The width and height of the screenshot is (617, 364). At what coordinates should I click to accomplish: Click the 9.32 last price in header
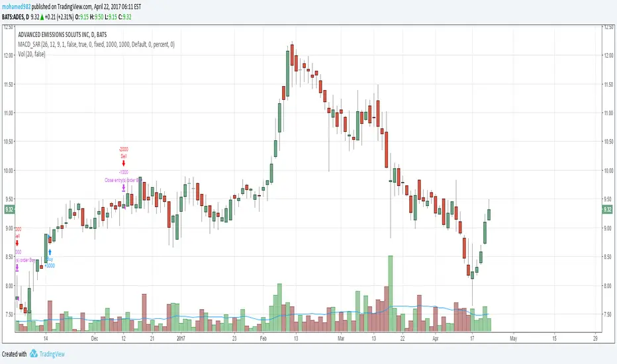click(x=34, y=17)
